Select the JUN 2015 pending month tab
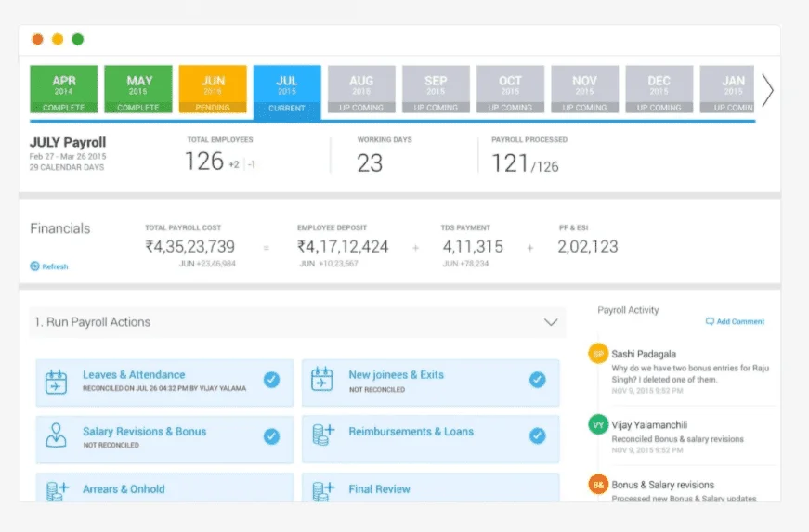Image resolution: width=809 pixels, height=532 pixels. [213, 89]
